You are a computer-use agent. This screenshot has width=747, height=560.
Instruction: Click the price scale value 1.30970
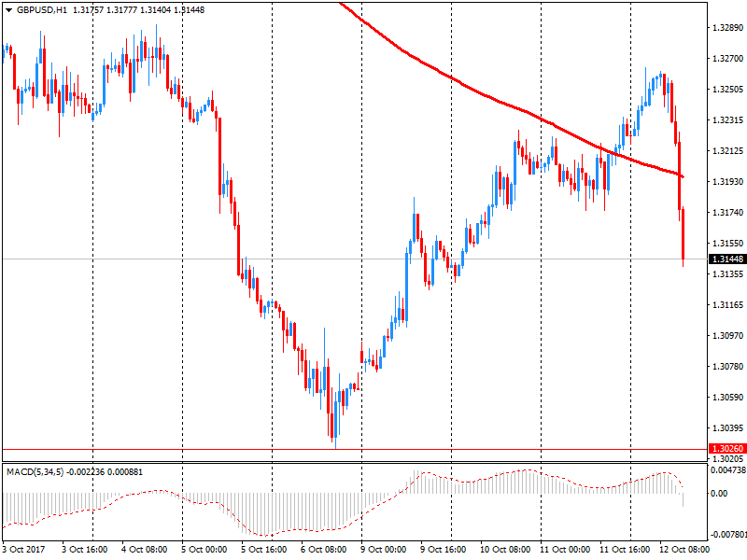pos(727,336)
